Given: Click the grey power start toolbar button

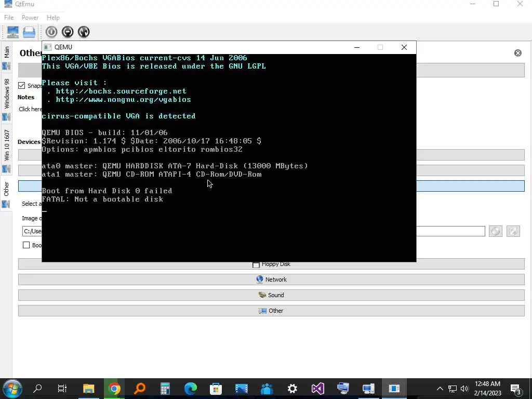Looking at the screenshot, I should pyautogui.click(x=51, y=32).
